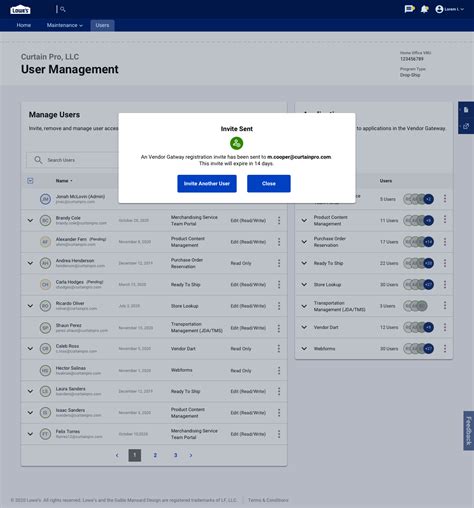
Task: Expand the Caleb Ross row
Action: (x=30, y=349)
